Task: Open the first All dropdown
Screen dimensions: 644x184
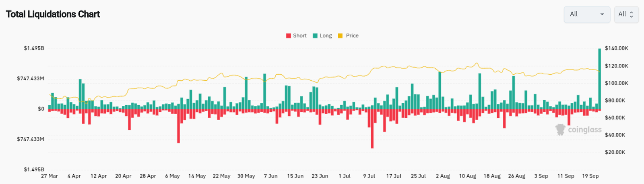Action: (586, 14)
